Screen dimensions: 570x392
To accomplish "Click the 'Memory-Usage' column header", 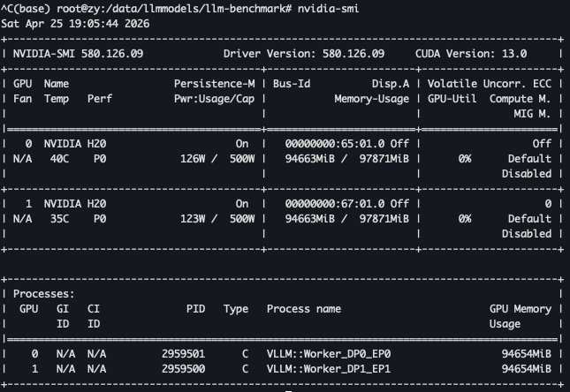I will pos(372,99).
